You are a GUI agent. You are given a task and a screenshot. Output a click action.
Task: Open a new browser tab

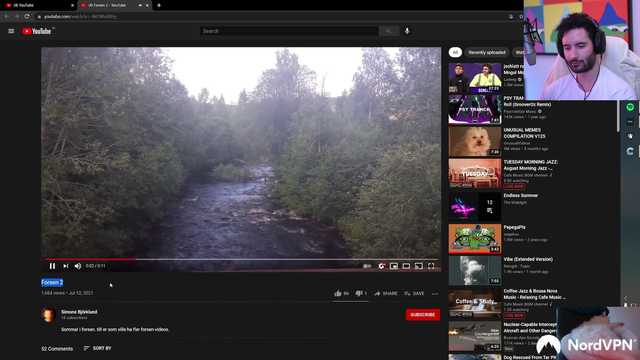[x=159, y=5]
